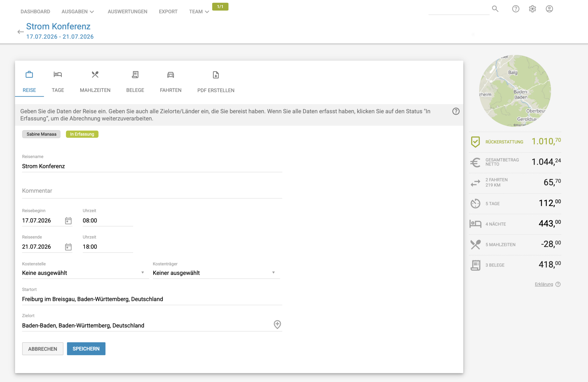Screen dimensions: 588x382
Task: Click the info help icon in instructions banner
Action: 456,111
